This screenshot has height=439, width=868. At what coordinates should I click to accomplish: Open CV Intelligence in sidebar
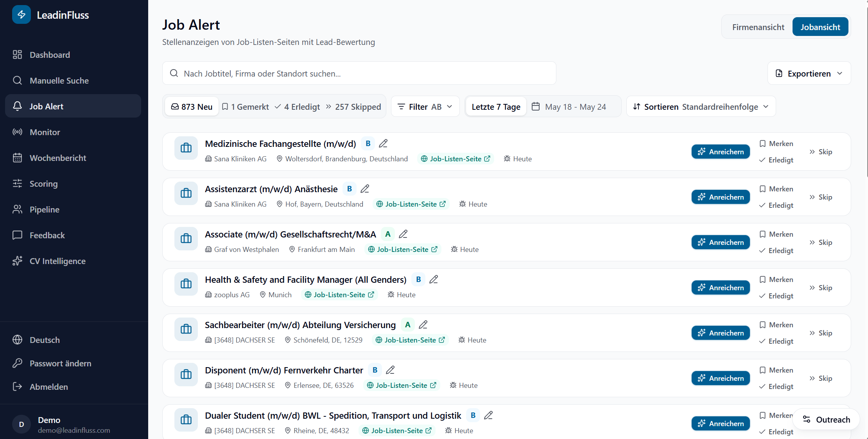73,261
